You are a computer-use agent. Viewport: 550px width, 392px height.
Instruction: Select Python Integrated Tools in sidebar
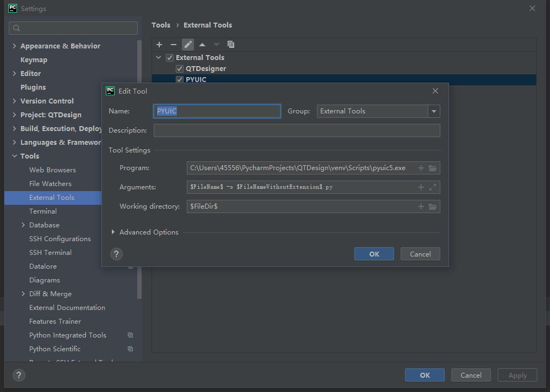67,335
